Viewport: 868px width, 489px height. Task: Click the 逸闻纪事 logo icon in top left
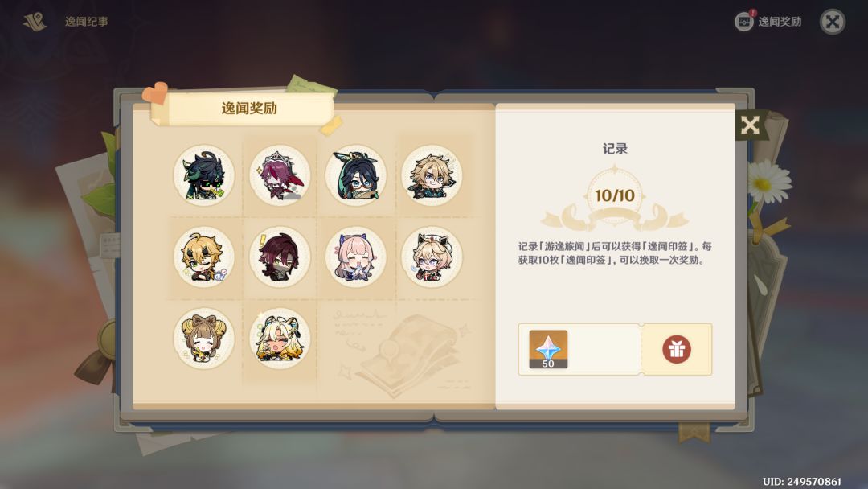35,23
